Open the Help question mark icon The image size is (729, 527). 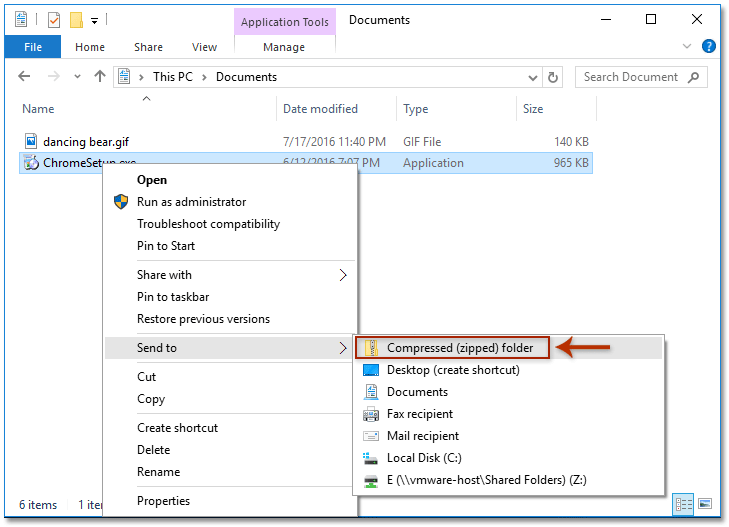click(709, 47)
